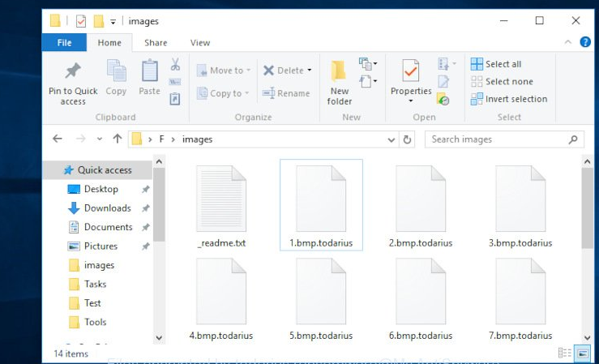Open the Share ribbon tab
599x364 pixels.
click(x=156, y=43)
